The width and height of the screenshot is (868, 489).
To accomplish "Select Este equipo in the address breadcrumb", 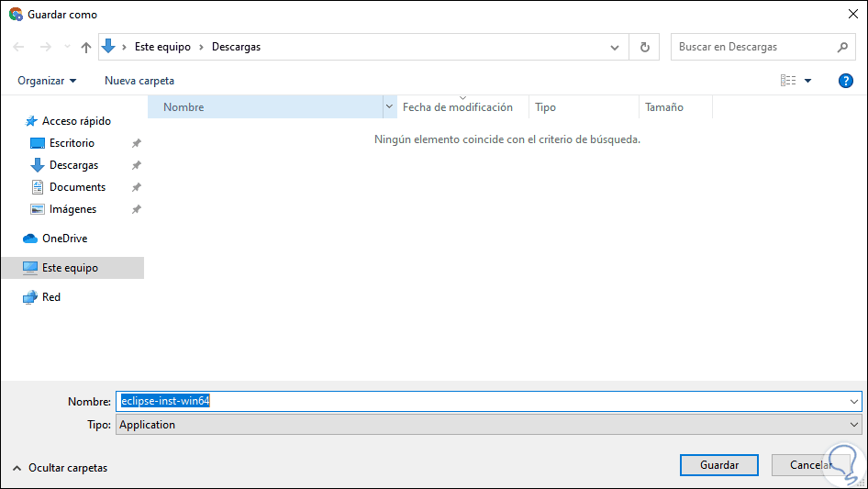I will [162, 47].
